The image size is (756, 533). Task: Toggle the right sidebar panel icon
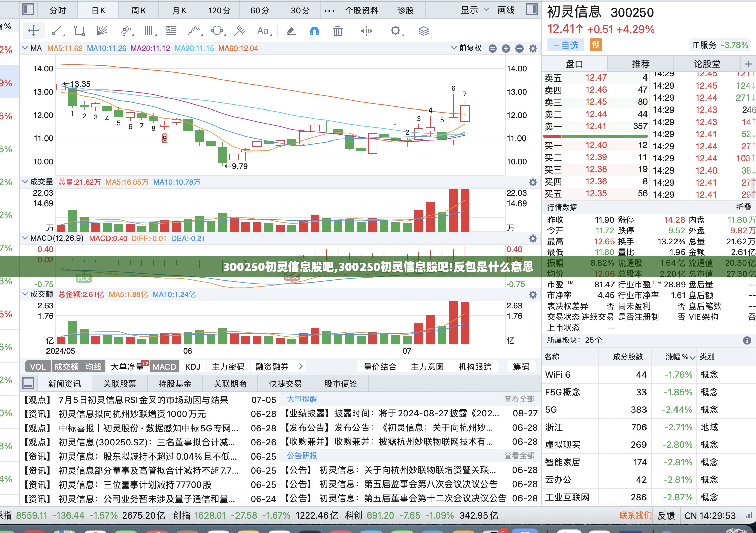coord(531,9)
